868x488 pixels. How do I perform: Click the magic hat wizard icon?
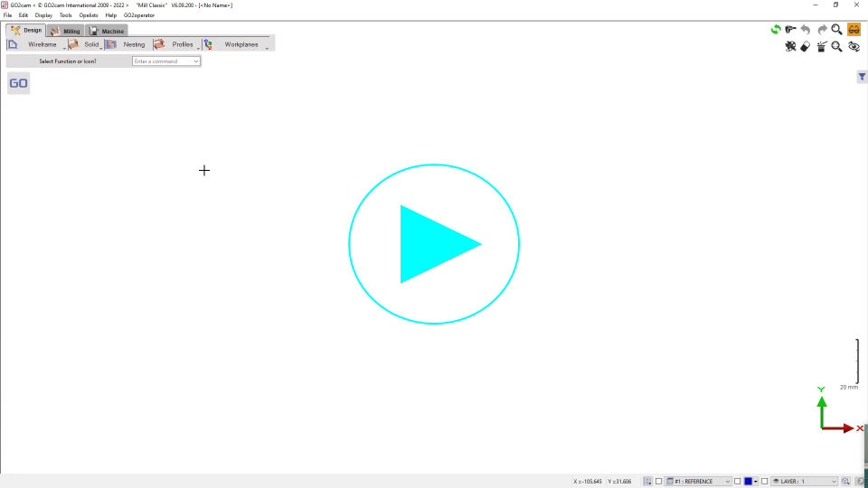821,47
